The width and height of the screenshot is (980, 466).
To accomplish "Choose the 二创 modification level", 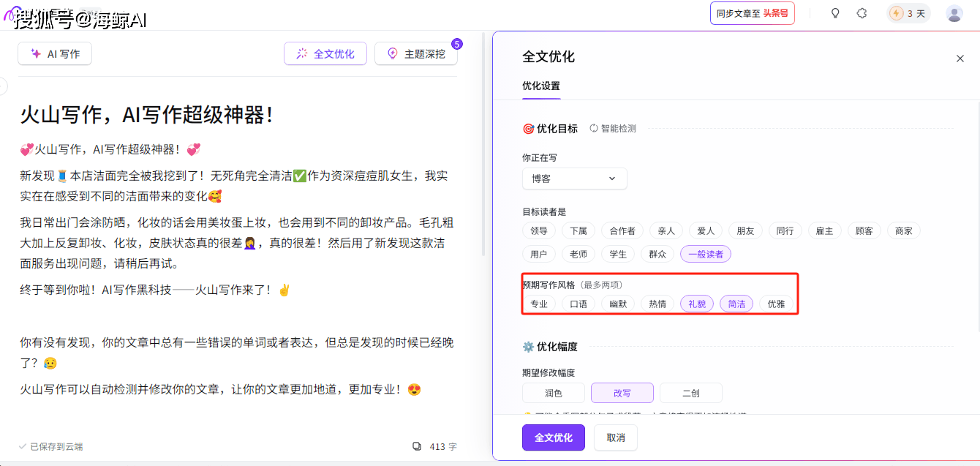I will [690, 393].
